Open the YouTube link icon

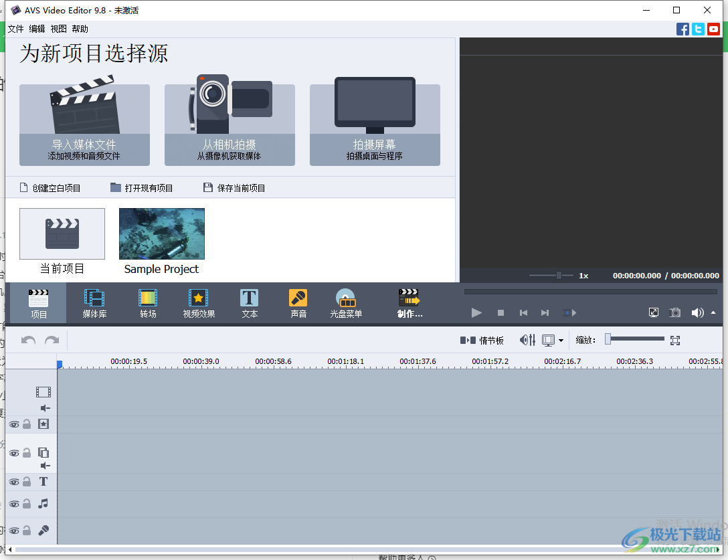point(713,29)
